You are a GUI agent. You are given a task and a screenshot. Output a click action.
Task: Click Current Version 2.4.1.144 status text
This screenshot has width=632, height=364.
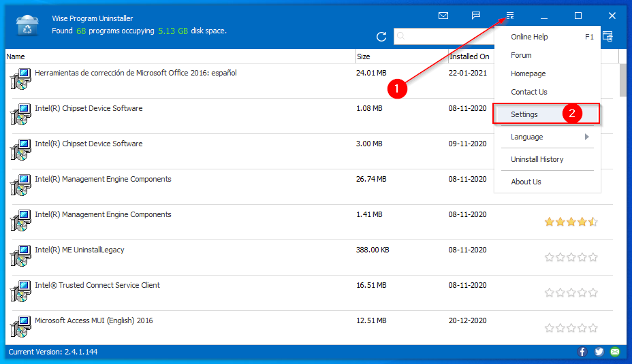(x=53, y=352)
